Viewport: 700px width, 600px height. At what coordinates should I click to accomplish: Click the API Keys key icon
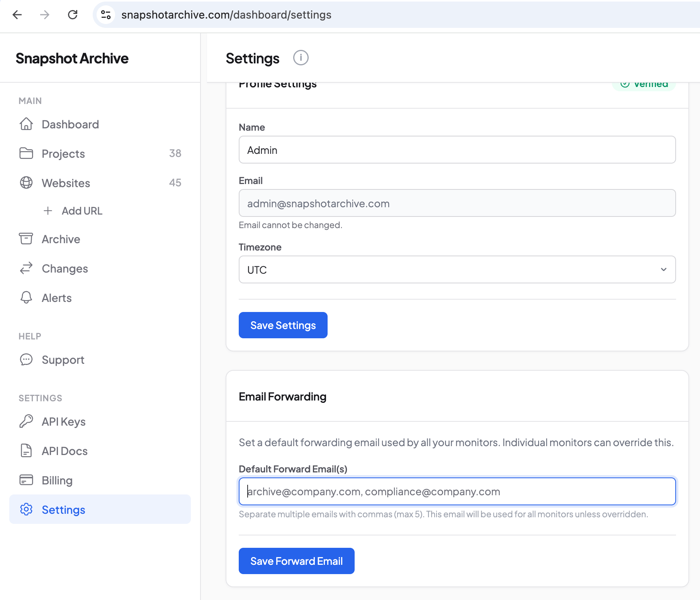[x=26, y=421]
